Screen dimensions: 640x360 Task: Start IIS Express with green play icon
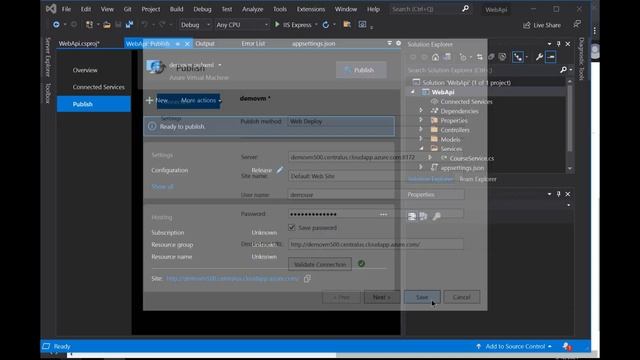pyautogui.click(x=277, y=24)
